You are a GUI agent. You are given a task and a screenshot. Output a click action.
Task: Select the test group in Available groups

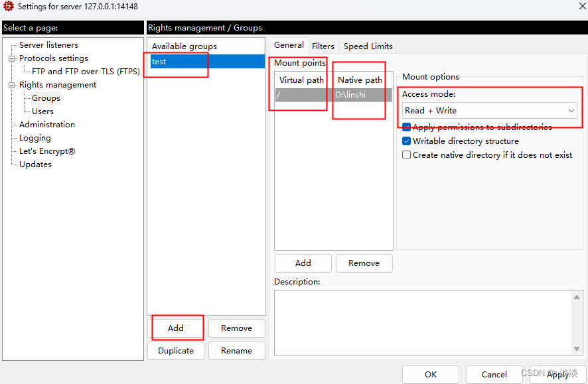[176, 61]
